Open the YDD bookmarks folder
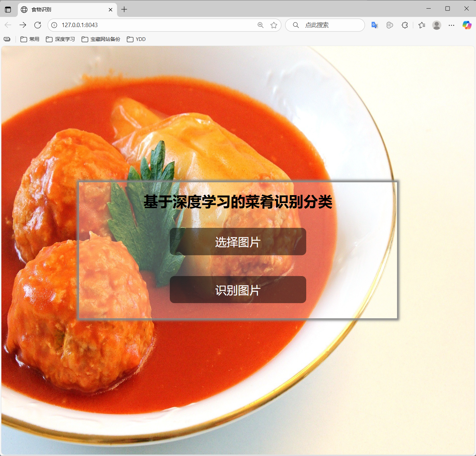 (x=136, y=39)
